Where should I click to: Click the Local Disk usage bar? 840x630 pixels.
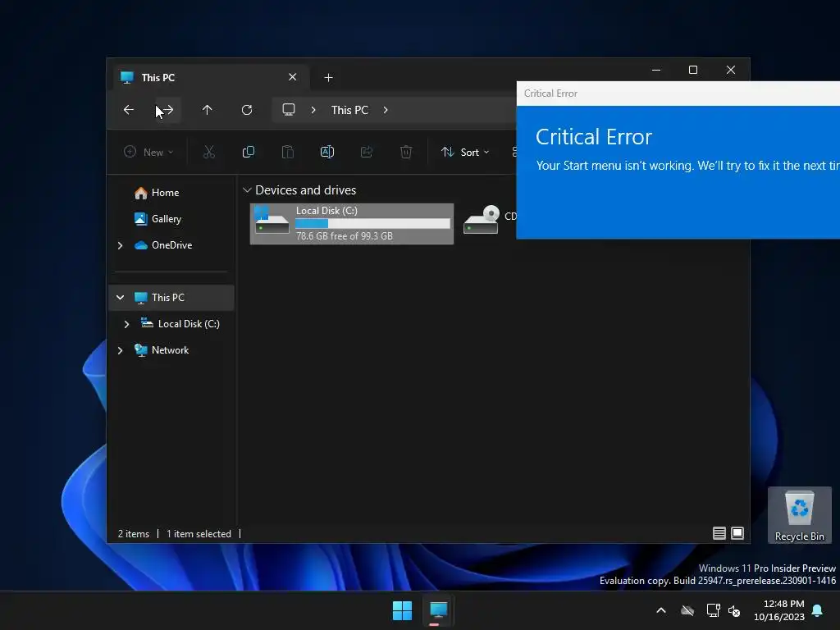373,223
